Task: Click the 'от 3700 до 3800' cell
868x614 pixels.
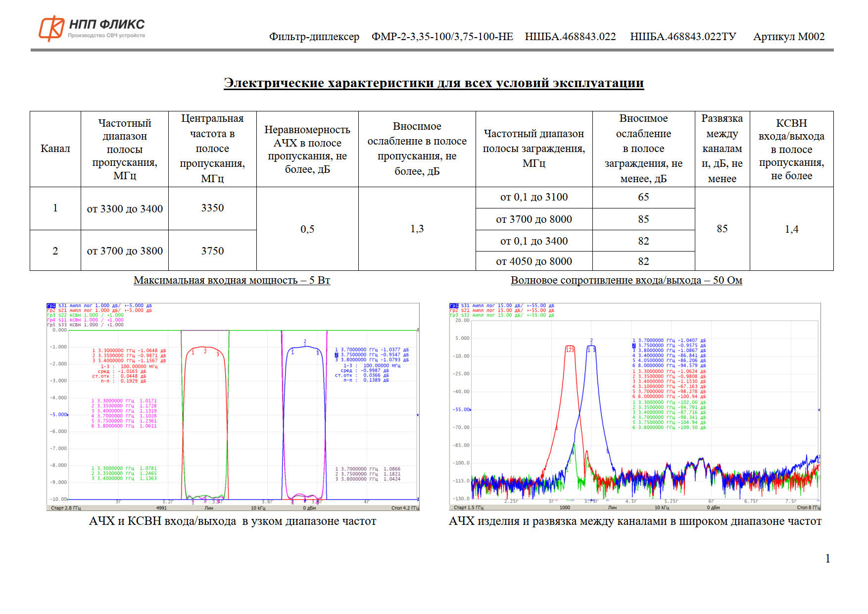Action: [125, 251]
